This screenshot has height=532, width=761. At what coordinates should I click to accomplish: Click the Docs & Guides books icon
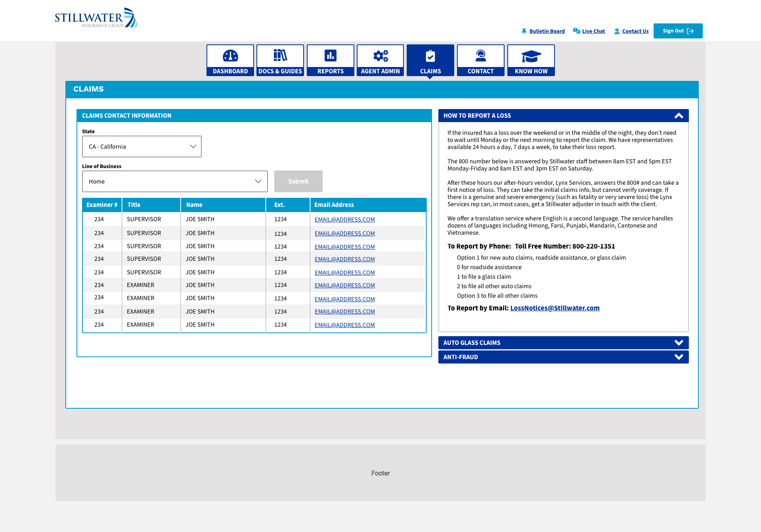pyautogui.click(x=280, y=55)
